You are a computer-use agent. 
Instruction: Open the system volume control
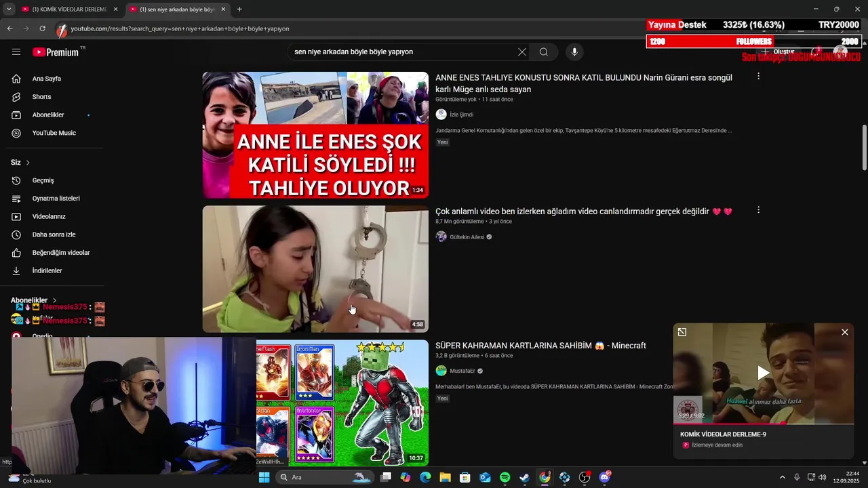822,477
